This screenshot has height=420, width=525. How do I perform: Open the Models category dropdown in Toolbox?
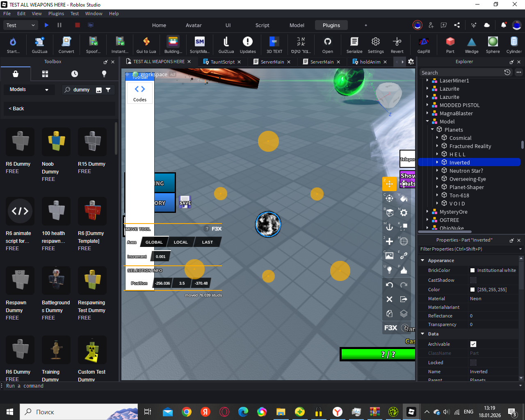pos(29,89)
